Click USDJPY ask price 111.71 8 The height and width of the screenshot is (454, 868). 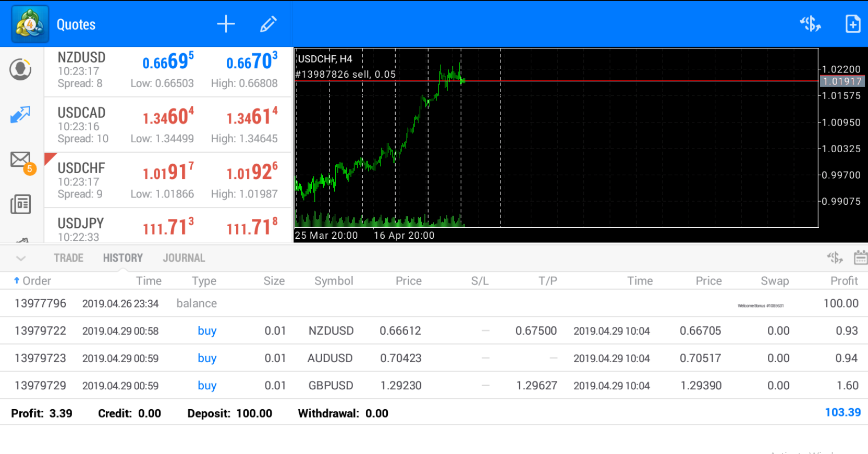click(x=252, y=227)
